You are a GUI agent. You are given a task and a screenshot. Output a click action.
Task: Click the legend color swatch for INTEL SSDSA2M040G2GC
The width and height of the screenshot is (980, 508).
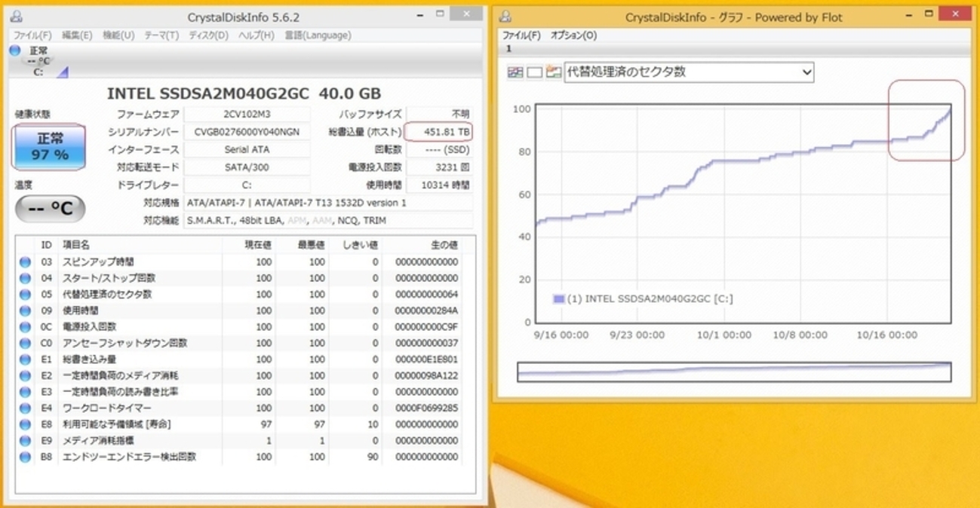point(559,299)
